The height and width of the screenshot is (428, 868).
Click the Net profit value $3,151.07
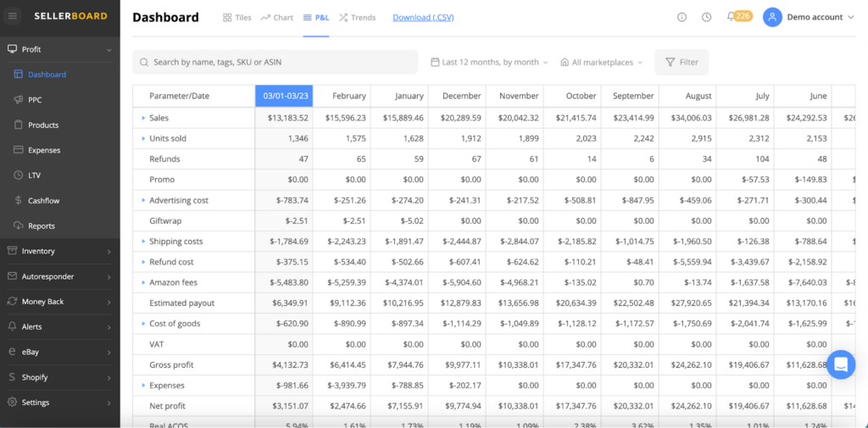(288, 406)
